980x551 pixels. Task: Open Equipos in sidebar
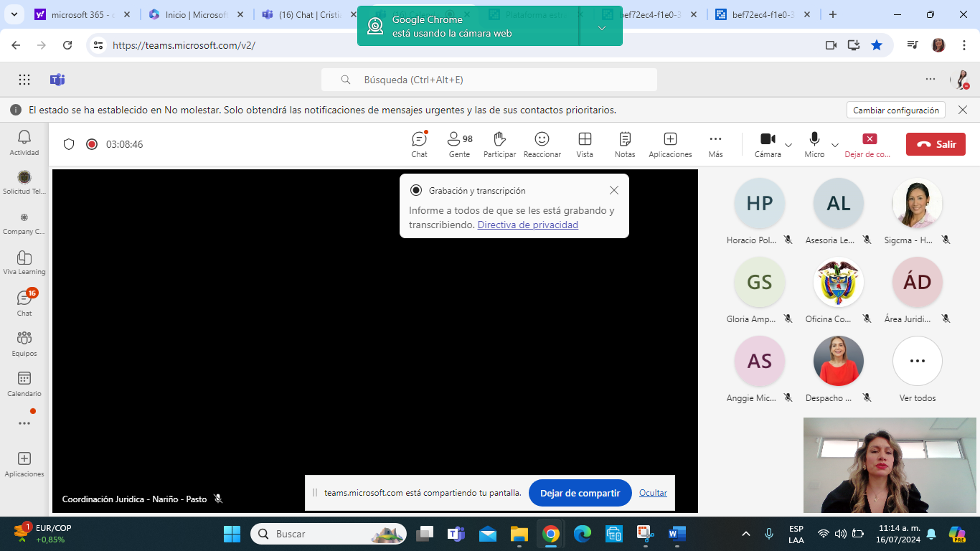pyautogui.click(x=24, y=343)
